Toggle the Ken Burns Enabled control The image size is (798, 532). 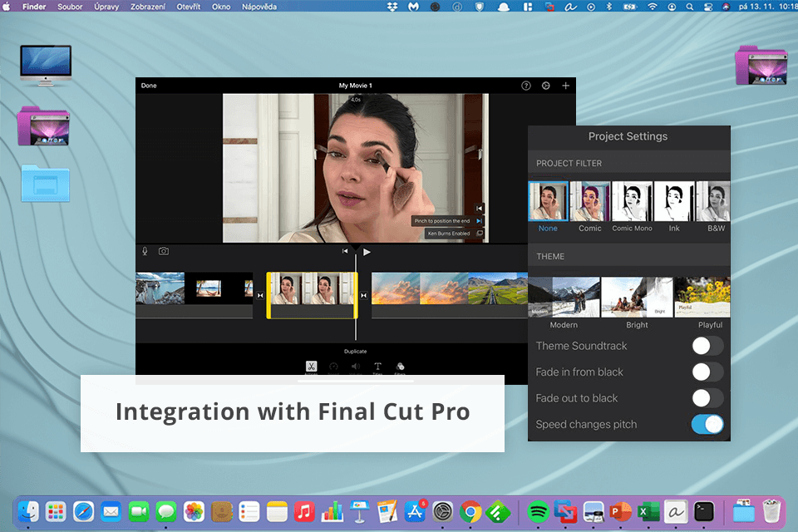click(454, 233)
